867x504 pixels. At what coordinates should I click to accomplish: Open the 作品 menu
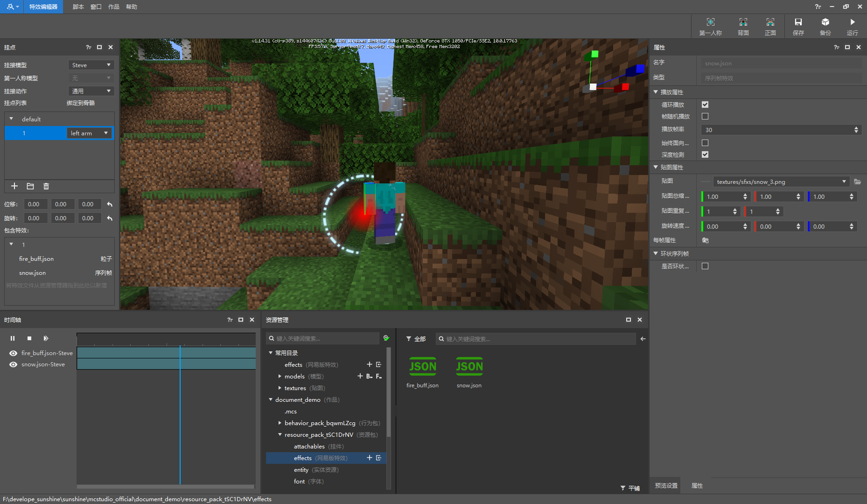[113, 7]
